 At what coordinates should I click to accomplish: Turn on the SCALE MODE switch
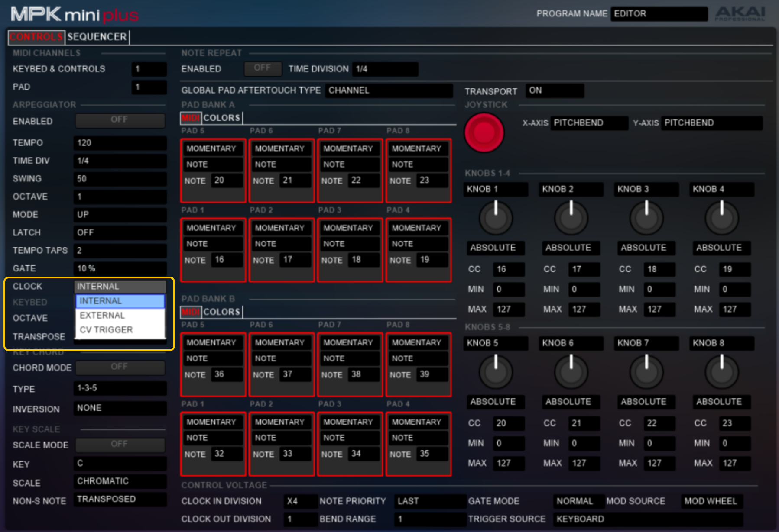click(120, 445)
